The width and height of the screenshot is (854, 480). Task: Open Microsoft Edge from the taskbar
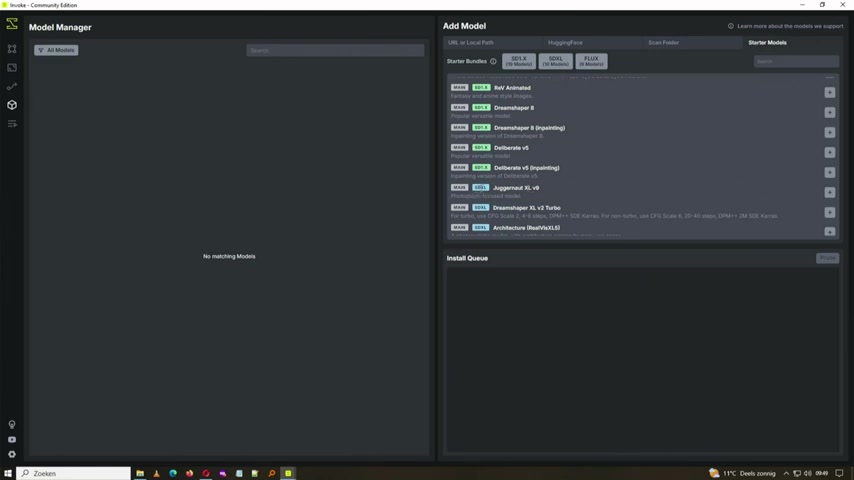tap(173, 473)
